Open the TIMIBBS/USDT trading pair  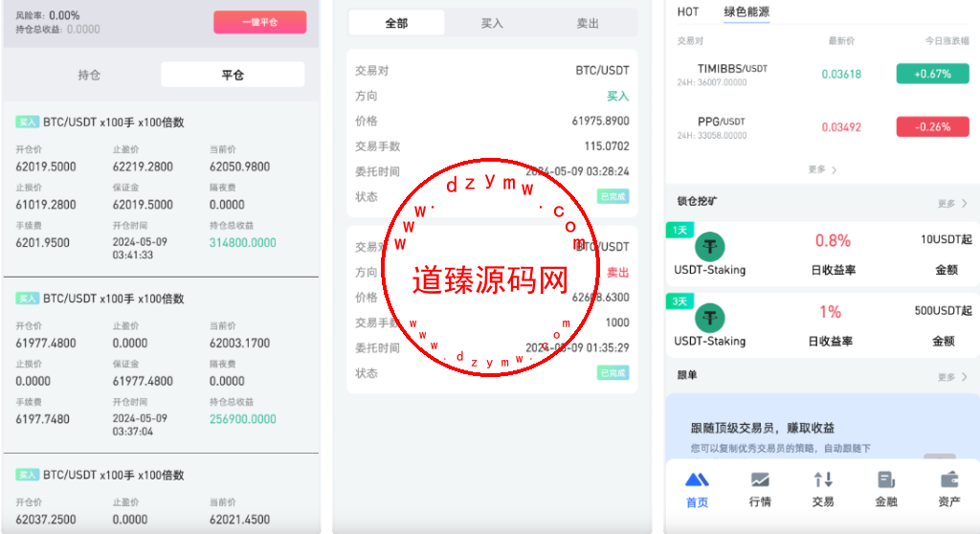[x=732, y=69]
